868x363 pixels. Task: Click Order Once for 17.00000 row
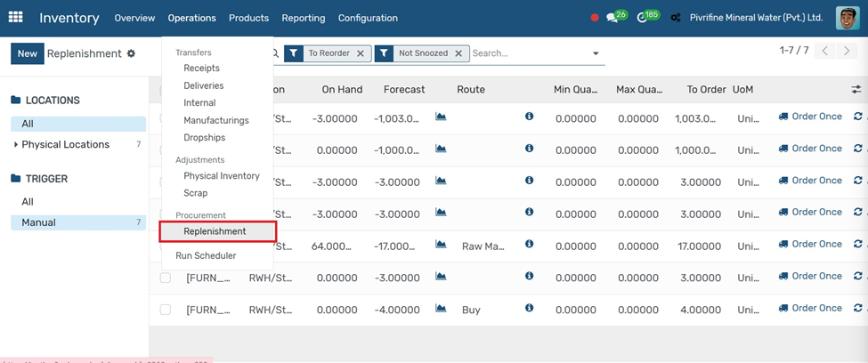tap(810, 244)
